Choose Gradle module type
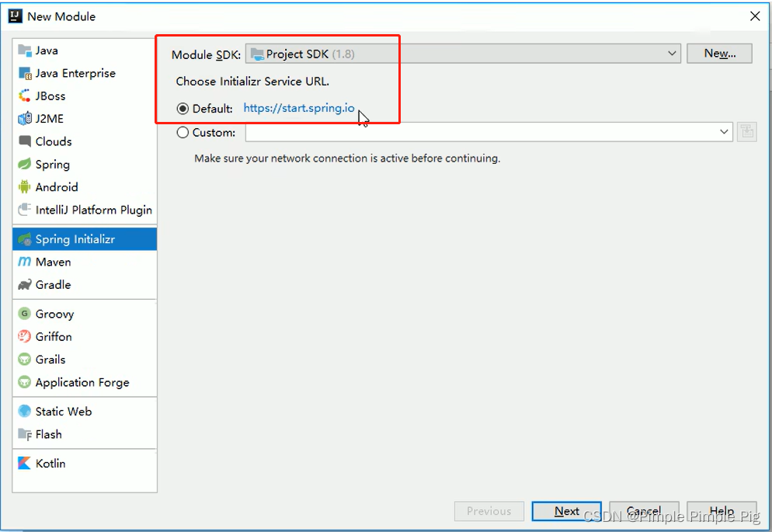772x532 pixels. [85, 284]
